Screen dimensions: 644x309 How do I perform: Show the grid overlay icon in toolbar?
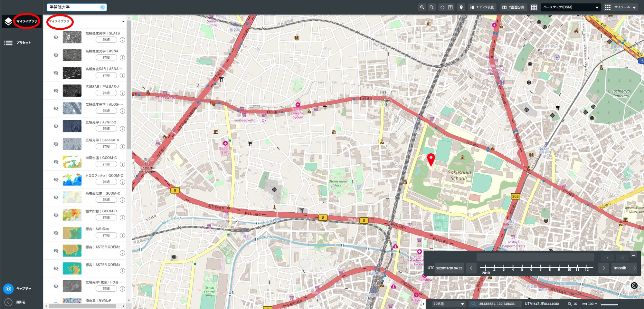point(534,7)
